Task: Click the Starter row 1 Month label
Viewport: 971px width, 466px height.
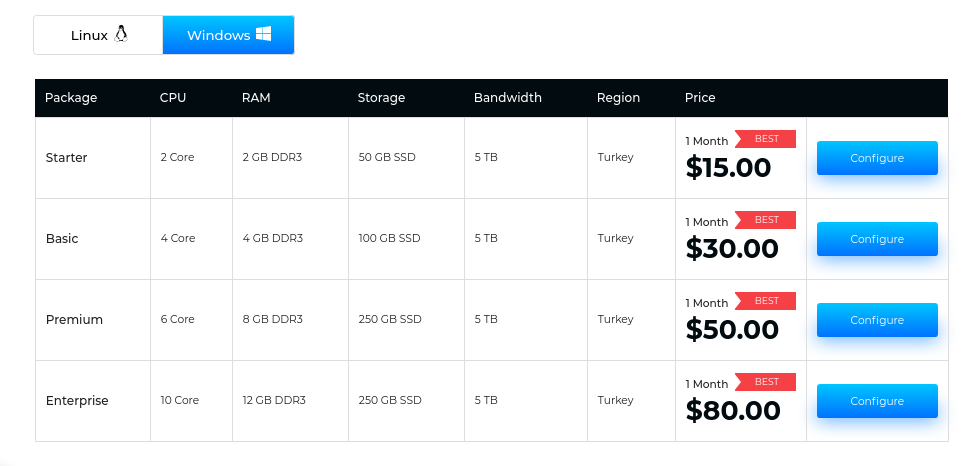Action: click(707, 141)
